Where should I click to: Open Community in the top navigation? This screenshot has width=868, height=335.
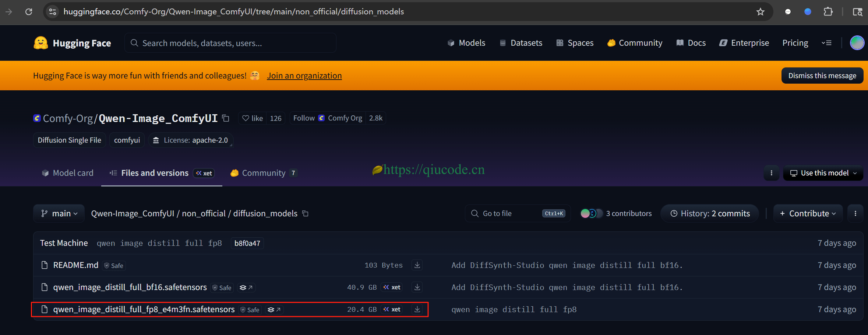pyautogui.click(x=635, y=43)
